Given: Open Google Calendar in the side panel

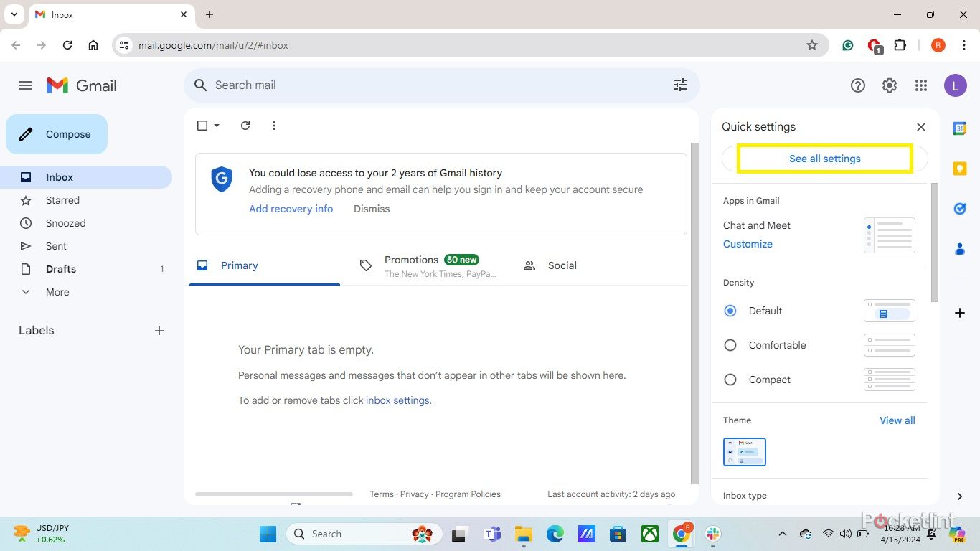Looking at the screenshot, I should pyautogui.click(x=959, y=128).
